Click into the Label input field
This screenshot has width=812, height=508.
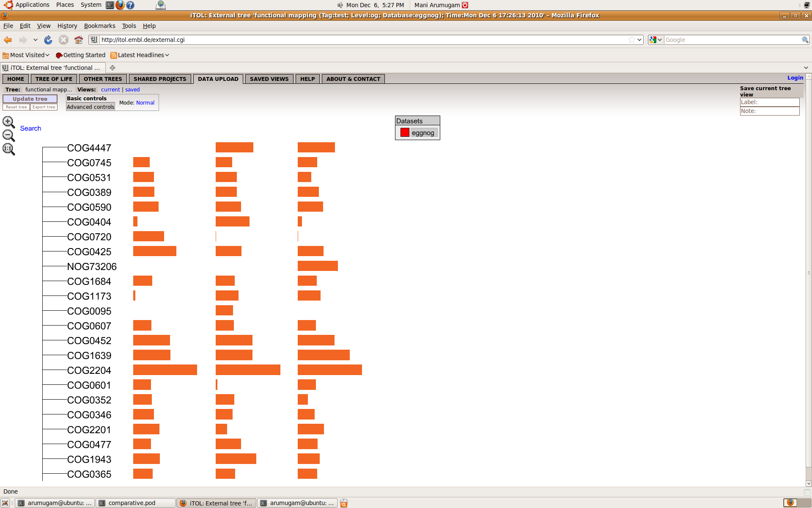[x=770, y=102]
